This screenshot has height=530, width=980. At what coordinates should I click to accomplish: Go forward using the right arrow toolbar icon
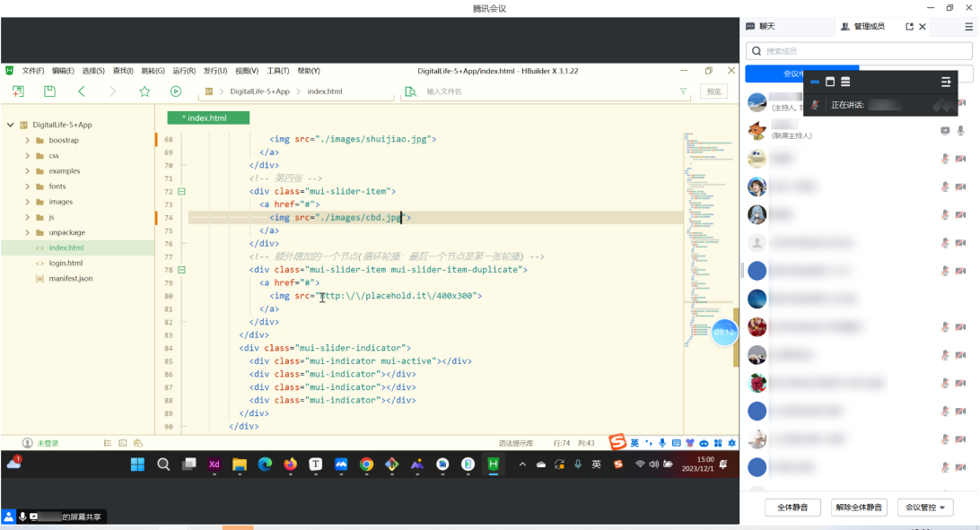[112, 91]
